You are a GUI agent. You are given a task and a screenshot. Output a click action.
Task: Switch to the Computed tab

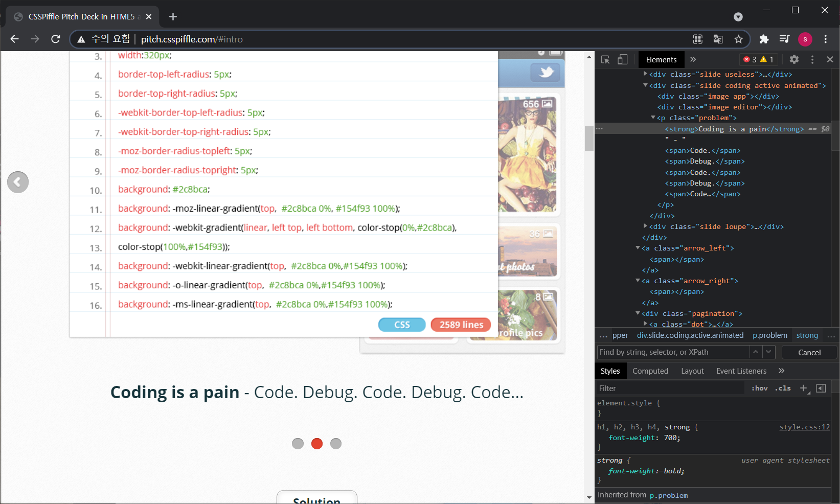tap(650, 371)
